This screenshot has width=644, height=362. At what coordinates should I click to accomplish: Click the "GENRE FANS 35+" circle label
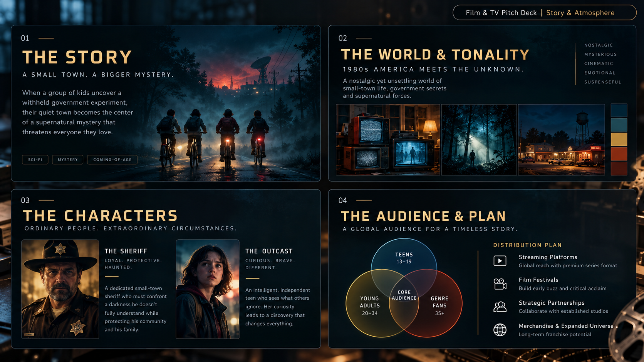[439, 306]
